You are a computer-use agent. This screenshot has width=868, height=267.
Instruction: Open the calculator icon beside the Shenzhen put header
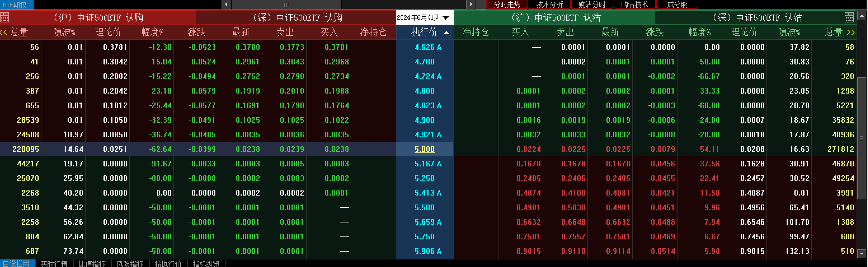[849, 18]
